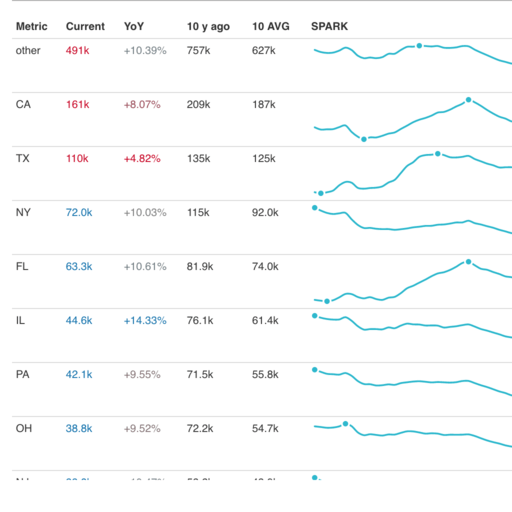Click the SPARK column header
The height and width of the screenshot is (512, 512).
point(329,26)
